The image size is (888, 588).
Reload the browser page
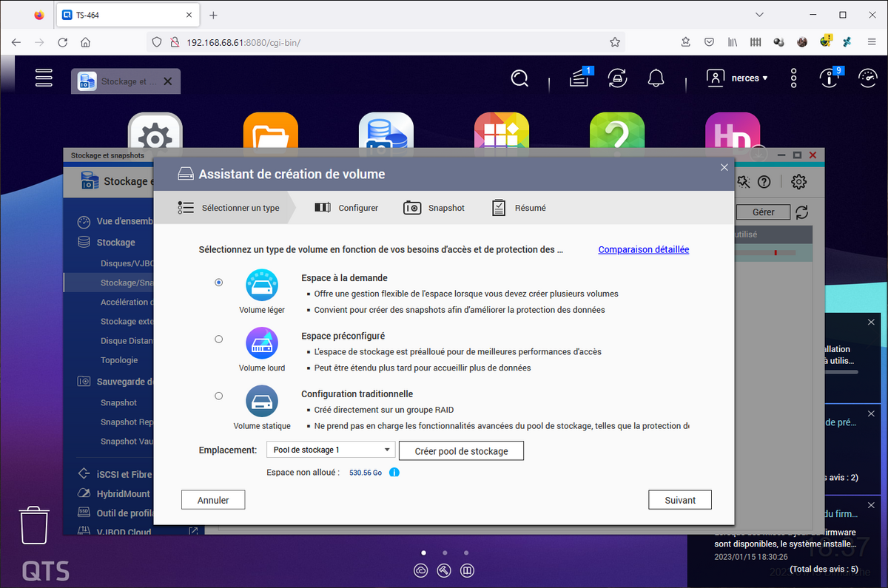(63, 42)
